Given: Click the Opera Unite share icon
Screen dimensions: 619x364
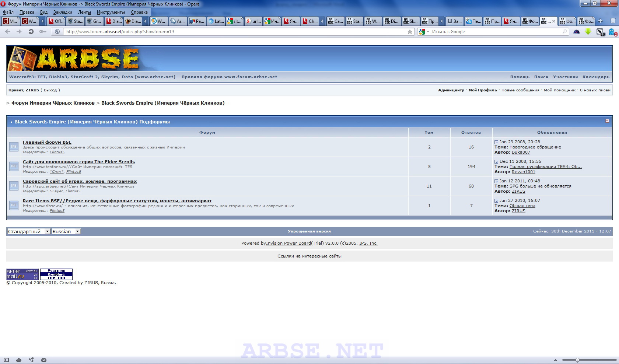Looking at the screenshot, I should click(x=31, y=360).
